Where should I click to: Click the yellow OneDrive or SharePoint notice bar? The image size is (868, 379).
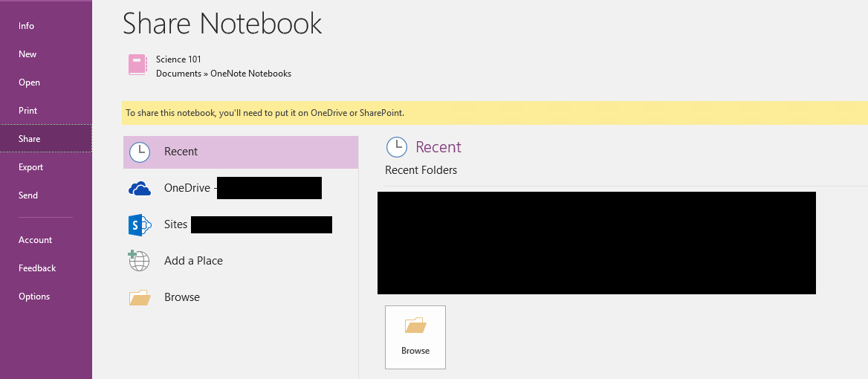coord(495,113)
